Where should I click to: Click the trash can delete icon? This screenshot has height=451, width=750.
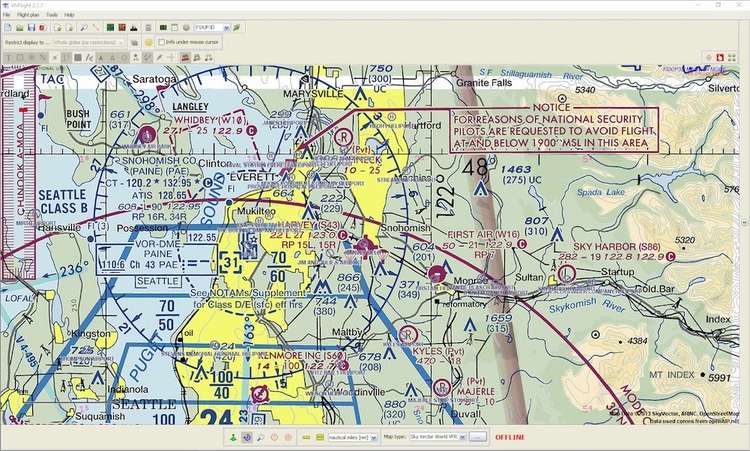tap(148, 28)
